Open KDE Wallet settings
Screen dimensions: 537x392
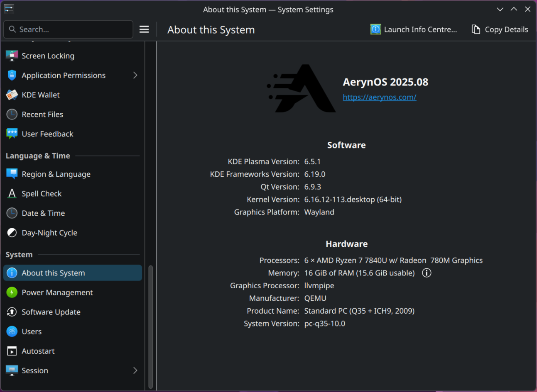click(x=41, y=95)
